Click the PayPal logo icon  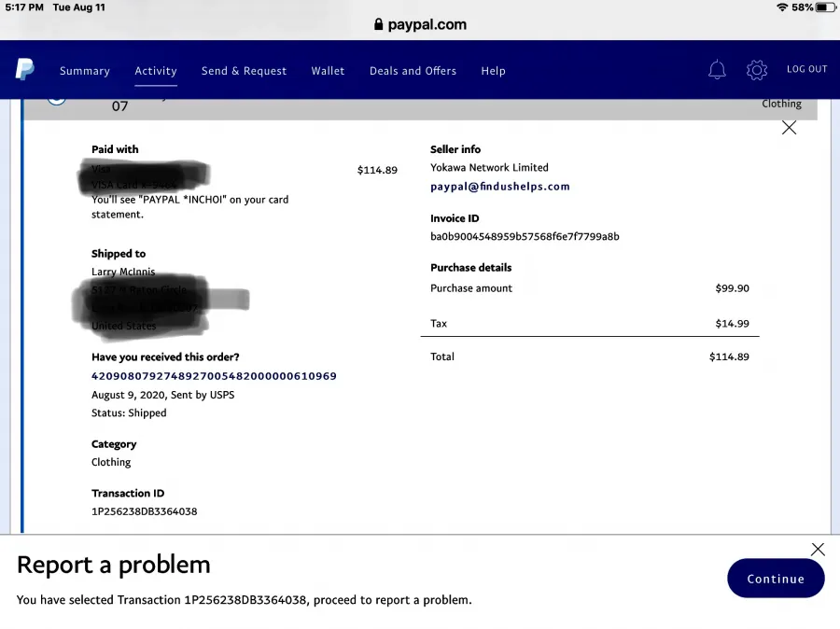tap(24, 69)
